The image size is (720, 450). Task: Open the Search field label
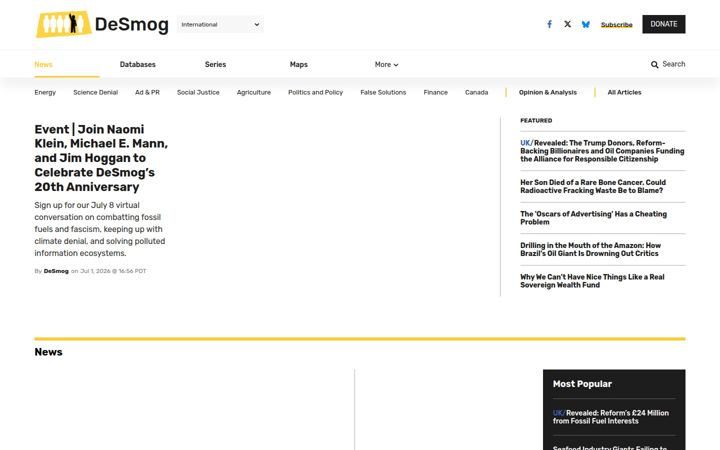(674, 64)
